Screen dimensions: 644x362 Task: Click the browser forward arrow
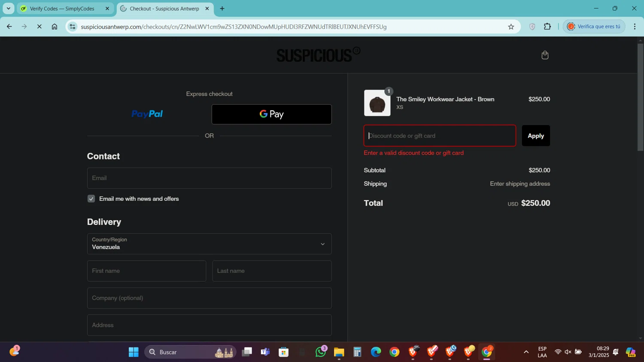[24, 27]
